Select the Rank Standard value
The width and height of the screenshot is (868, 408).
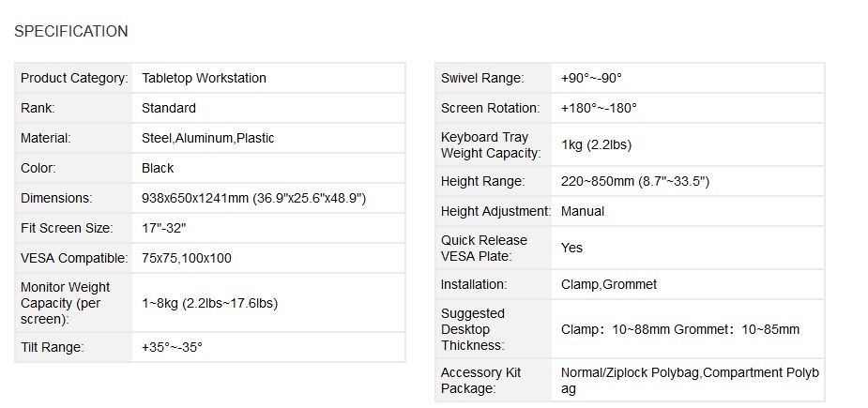click(168, 108)
